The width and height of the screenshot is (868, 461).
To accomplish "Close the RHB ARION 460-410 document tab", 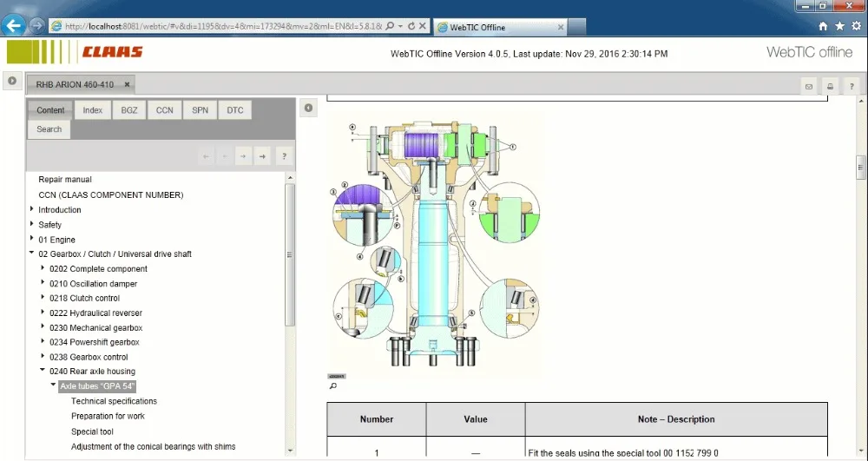I will [127, 85].
